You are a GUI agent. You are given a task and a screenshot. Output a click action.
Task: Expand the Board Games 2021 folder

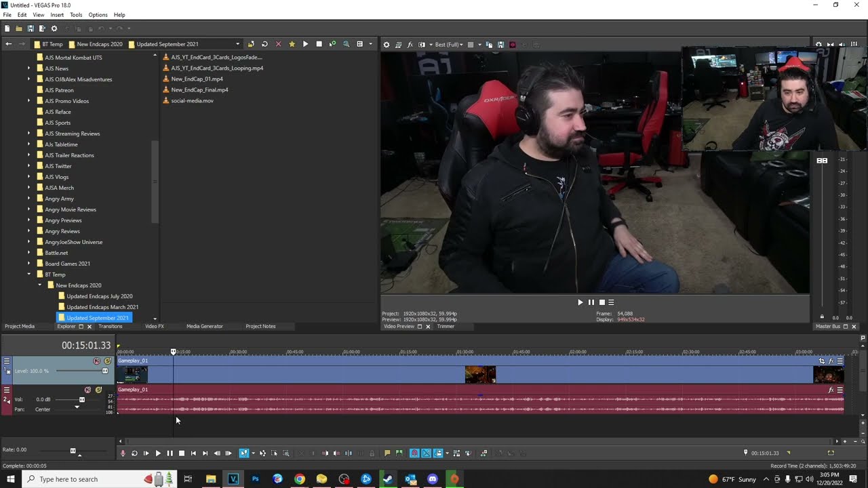(29, 264)
